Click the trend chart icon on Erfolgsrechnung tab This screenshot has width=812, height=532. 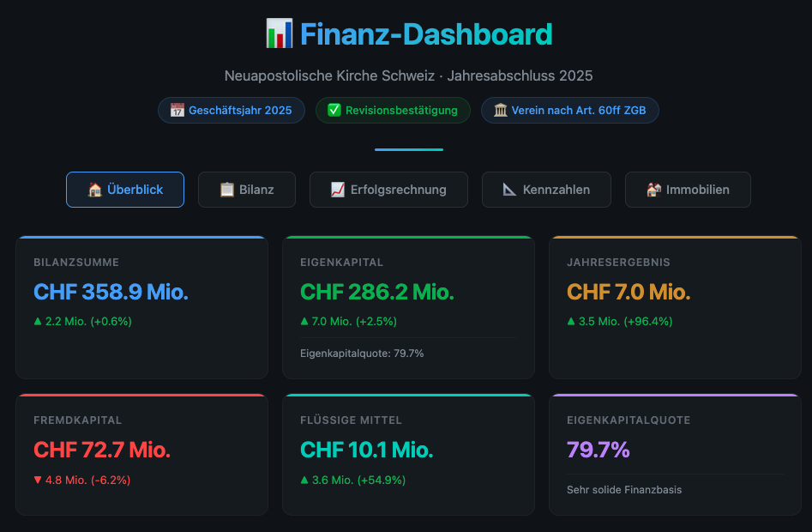[338, 190]
